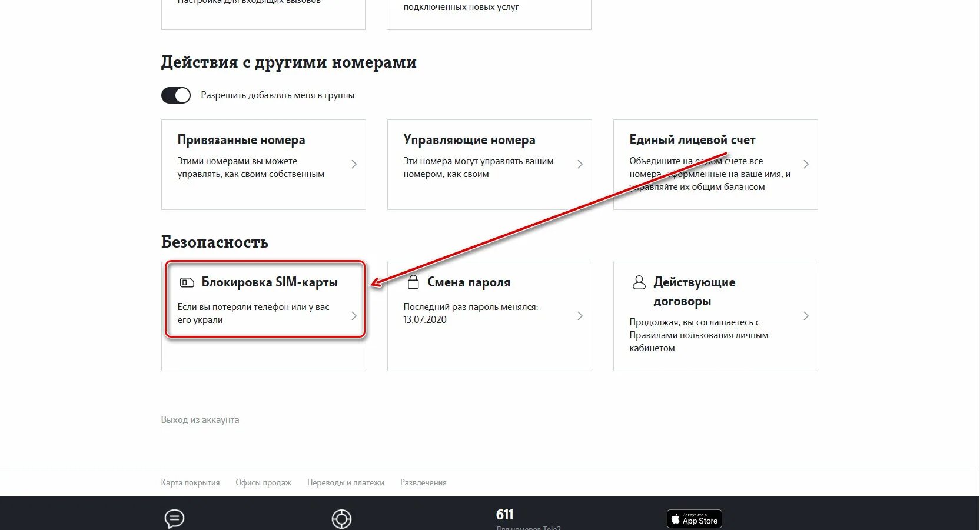Open the Смена пароля heading

(x=469, y=282)
